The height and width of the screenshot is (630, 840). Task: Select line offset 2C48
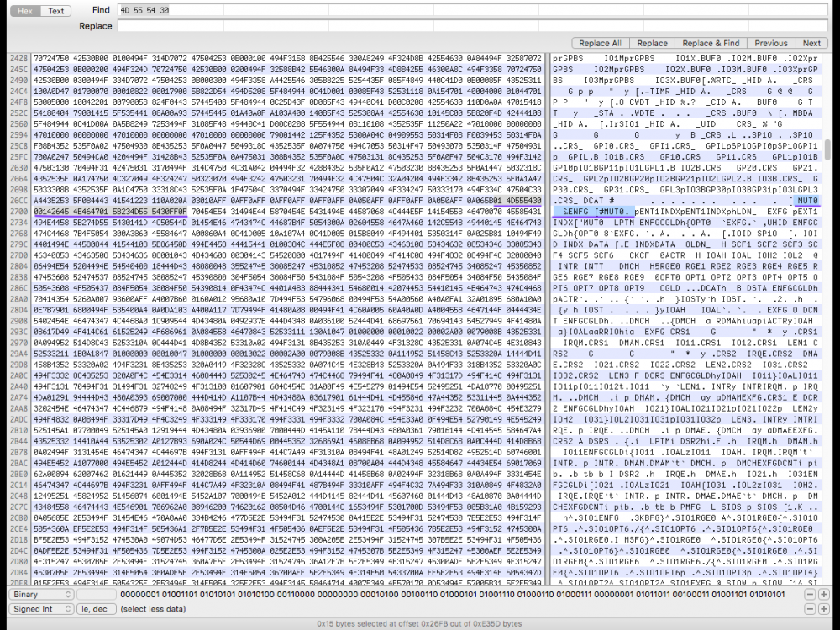pyautogui.click(x=18, y=496)
